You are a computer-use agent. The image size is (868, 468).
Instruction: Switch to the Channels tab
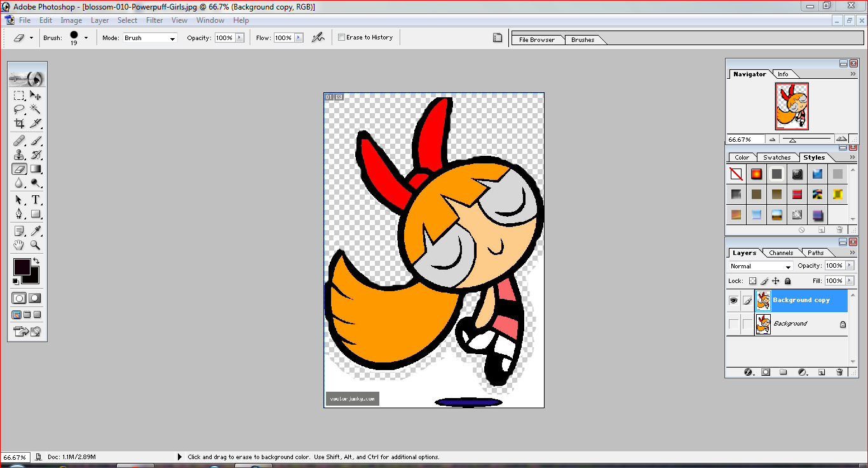point(781,252)
